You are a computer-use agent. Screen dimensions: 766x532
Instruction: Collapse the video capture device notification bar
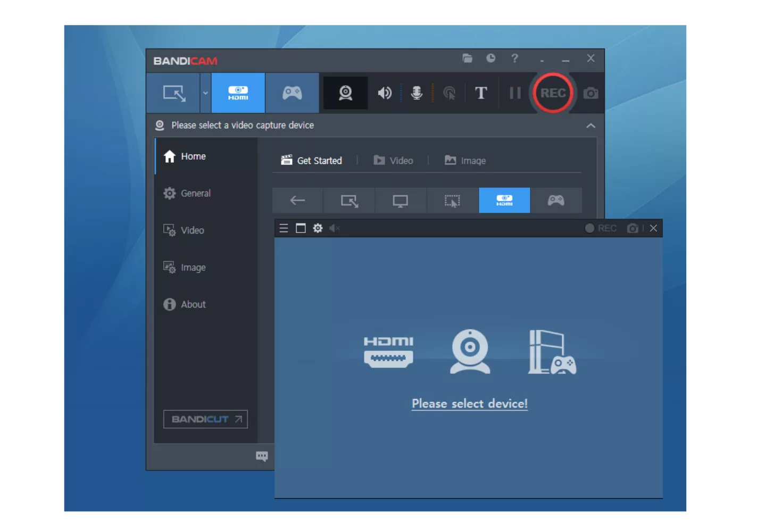coord(590,126)
